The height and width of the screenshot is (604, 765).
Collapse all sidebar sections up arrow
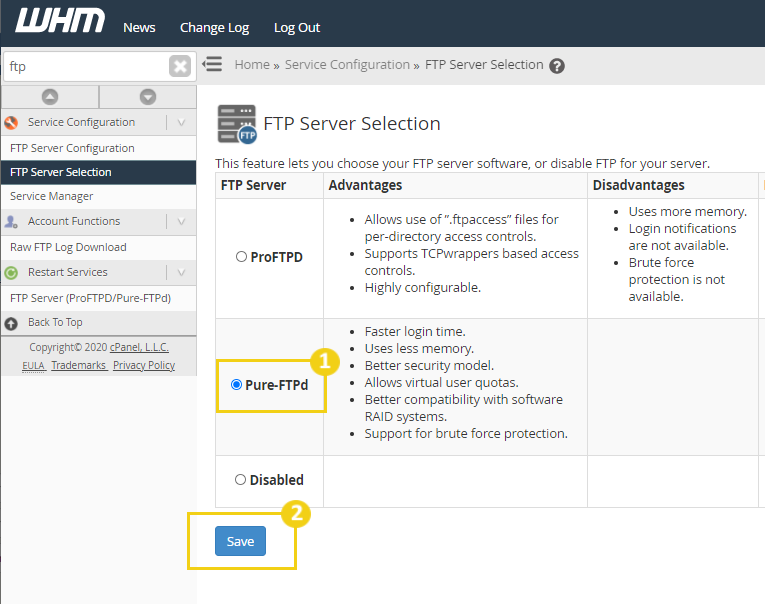click(x=50, y=97)
